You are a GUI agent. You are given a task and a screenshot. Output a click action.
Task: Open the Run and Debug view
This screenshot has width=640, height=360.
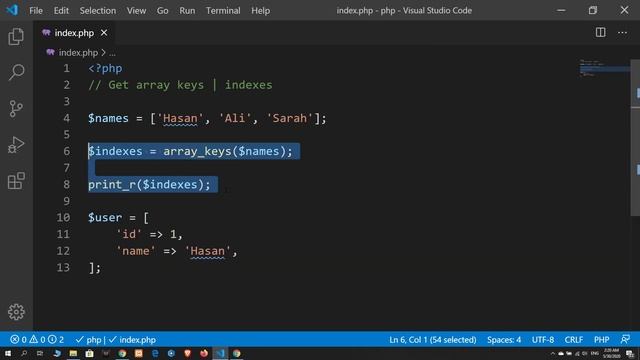[x=16, y=145]
